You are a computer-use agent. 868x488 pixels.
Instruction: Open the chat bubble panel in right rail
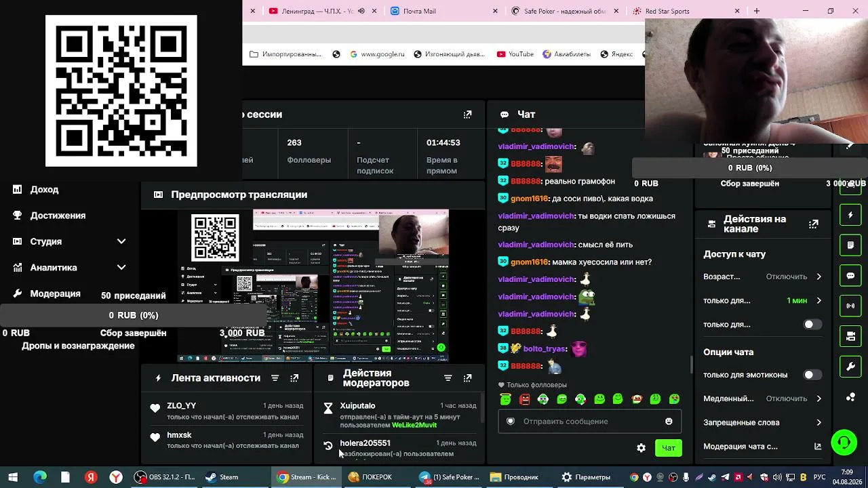click(x=850, y=276)
